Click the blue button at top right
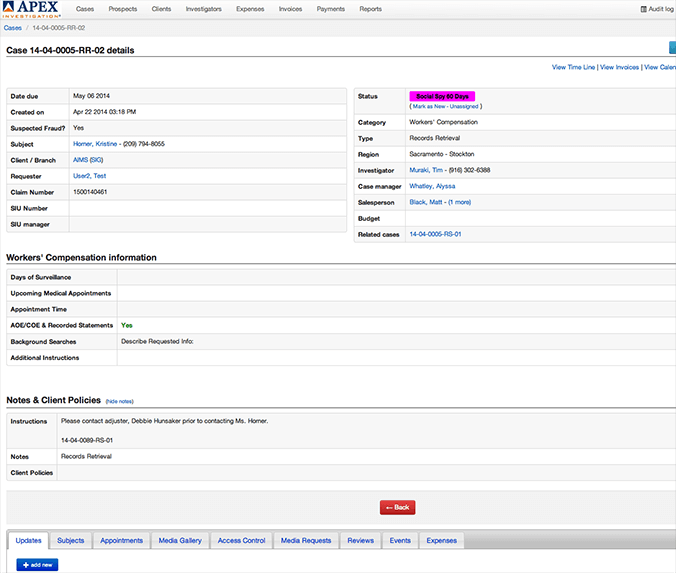Image resolution: width=676 pixels, height=573 pixels. (672, 47)
